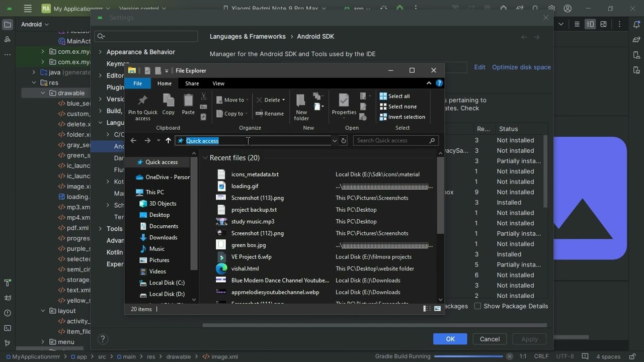Collapse the Recent files group
Screen dimensions: 644x362
[205, 158]
